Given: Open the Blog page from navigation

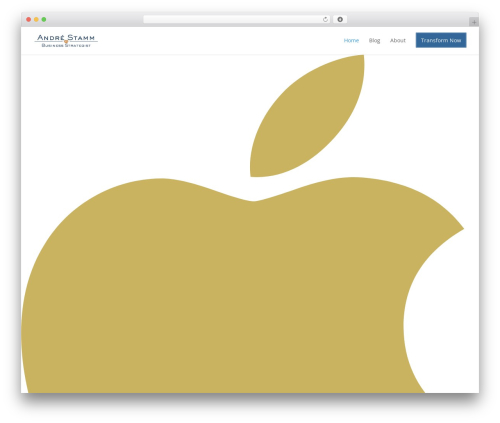Looking at the screenshot, I should pyautogui.click(x=374, y=40).
